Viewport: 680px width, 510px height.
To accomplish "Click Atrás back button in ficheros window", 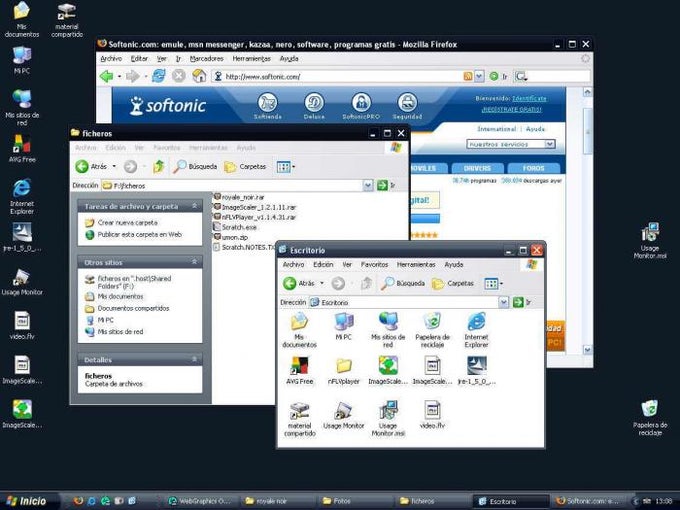I will [92, 166].
